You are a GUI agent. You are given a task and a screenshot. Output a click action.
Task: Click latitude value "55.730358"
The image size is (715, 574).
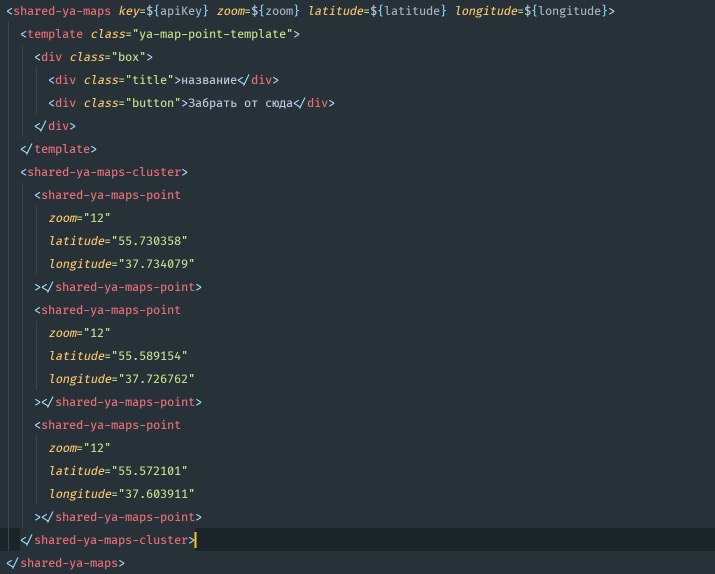[x=150, y=241]
